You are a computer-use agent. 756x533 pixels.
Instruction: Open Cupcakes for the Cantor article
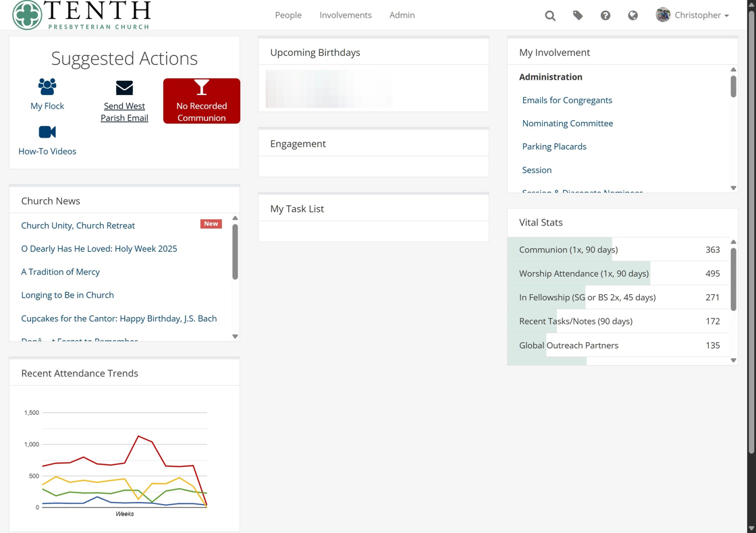pyautogui.click(x=119, y=318)
